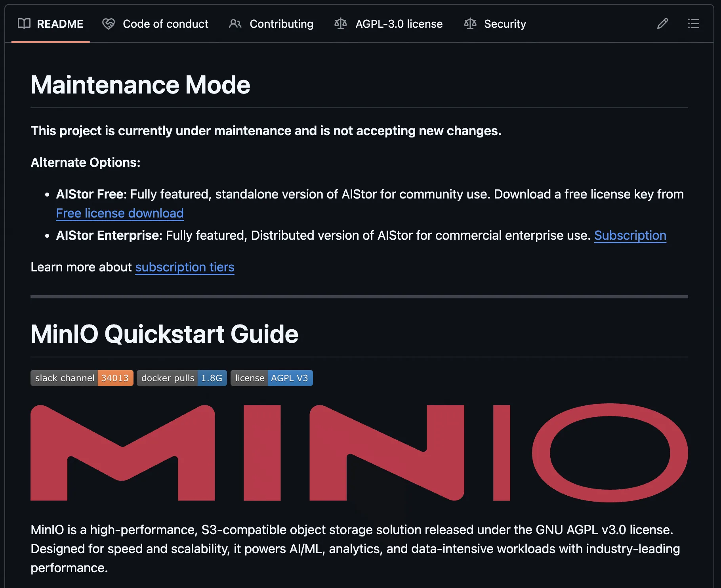Click the Maintenance Mode heading
The width and height of the screenshot is (721, 588).
(x=140, y=84)
